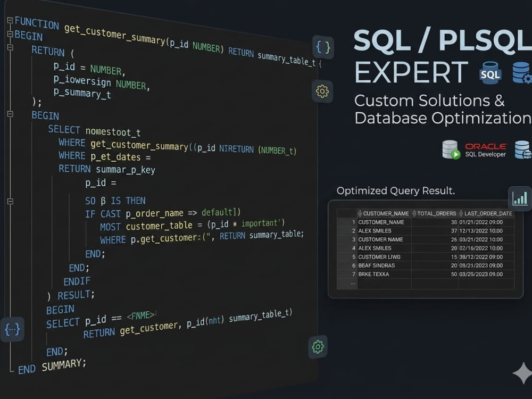Click the database play icon by Oracle
532x399 pixels.
click(451, 149)
